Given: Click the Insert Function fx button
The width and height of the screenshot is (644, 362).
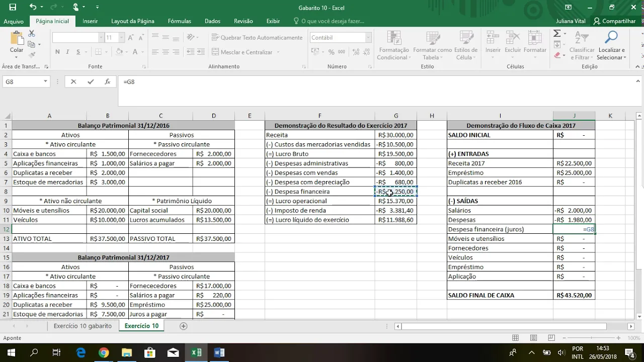Looking at the screenshot, I should (x=107, y=81).
